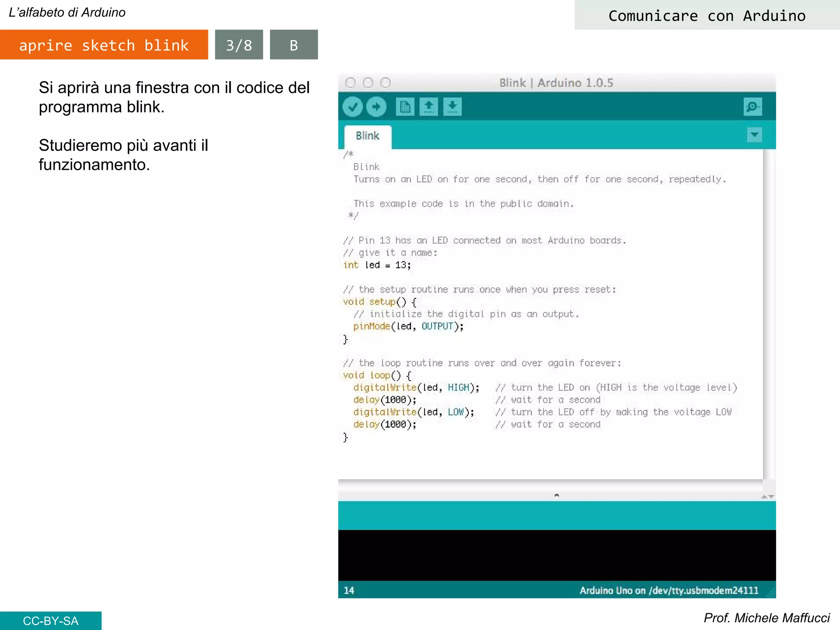Click line number 14 in status bar

(349, 590)
